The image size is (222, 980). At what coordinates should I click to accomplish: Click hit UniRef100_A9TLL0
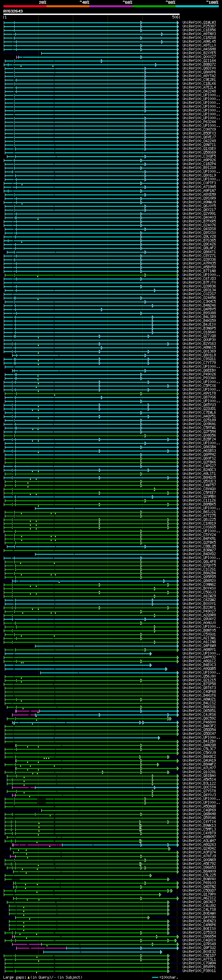pyautogui.click(x=199, y=45)
